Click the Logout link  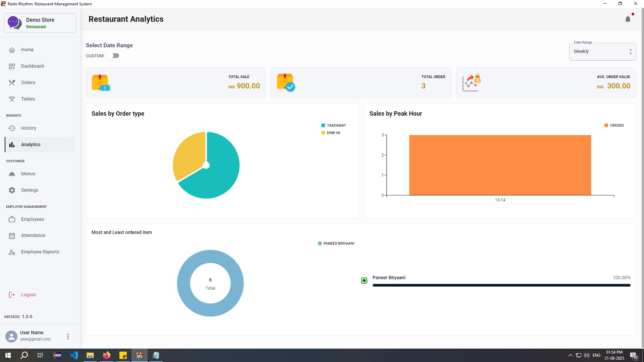[x=28, y=295]
